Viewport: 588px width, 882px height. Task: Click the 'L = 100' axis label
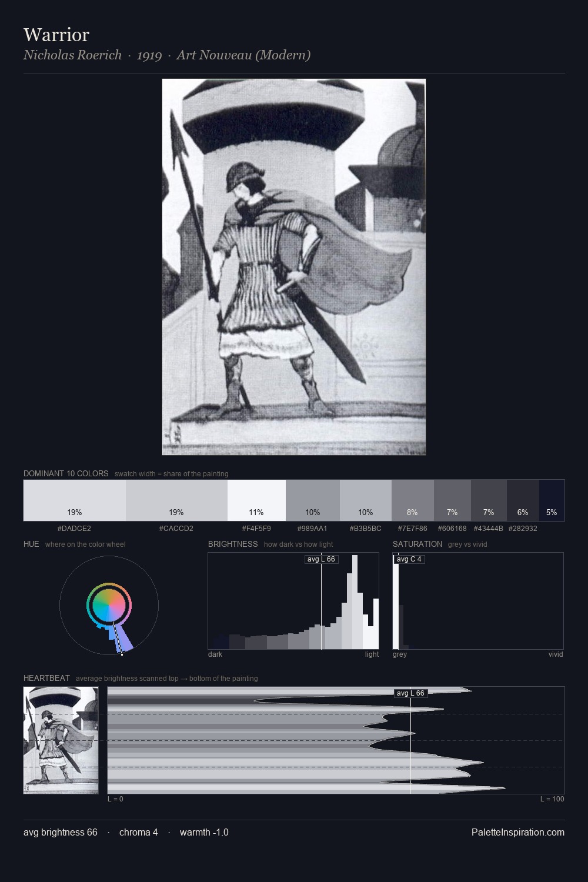pos(552,799)
